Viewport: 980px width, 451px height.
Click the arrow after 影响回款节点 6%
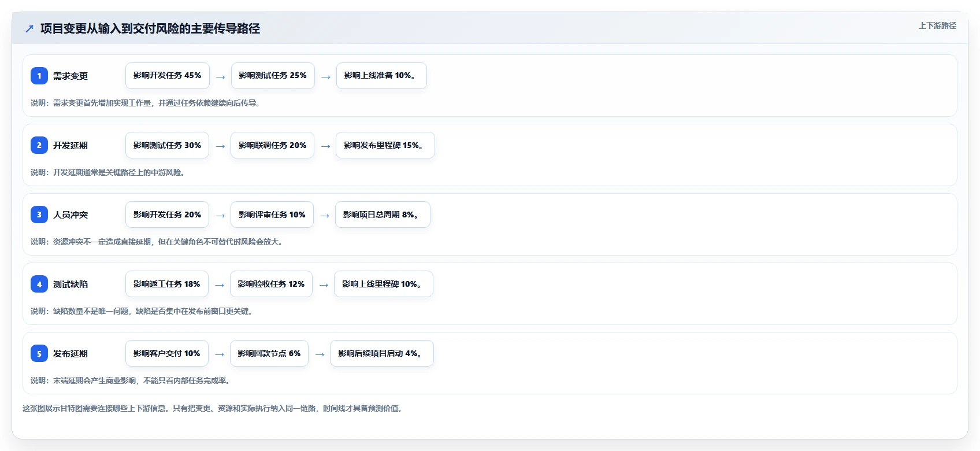[320, 354]
